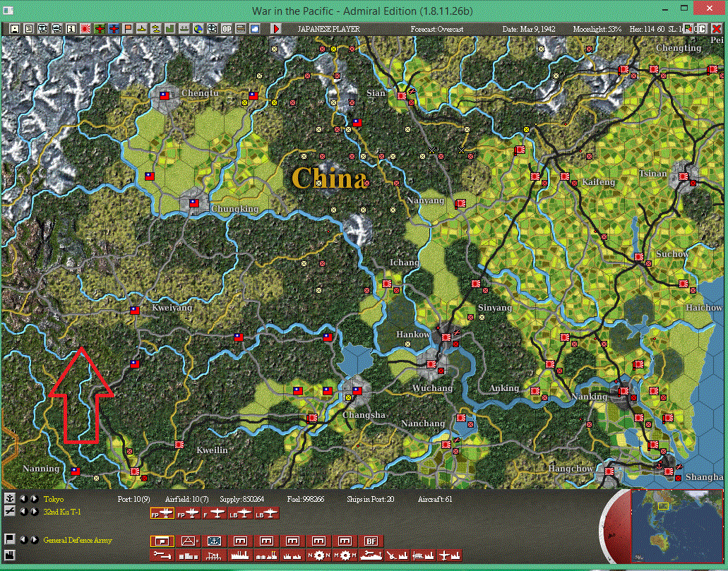Select previous air unit before 32nd Ku T-1

pyautogui.click(x=23, y=512)
